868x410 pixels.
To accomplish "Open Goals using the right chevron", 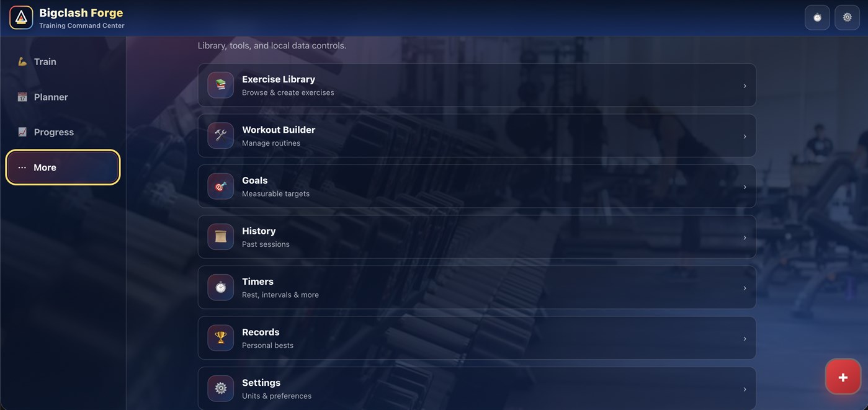I will (x=745, y=187).
